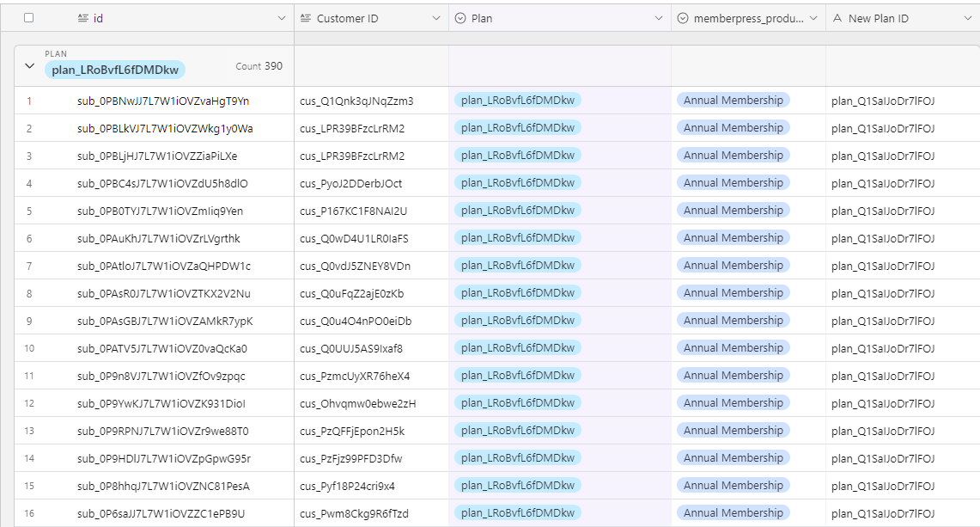Image resolution: width=980 pixels, height=527 pixels.
Task: Click the New Plan ID cell in row 13
Action: pos(882,431)
